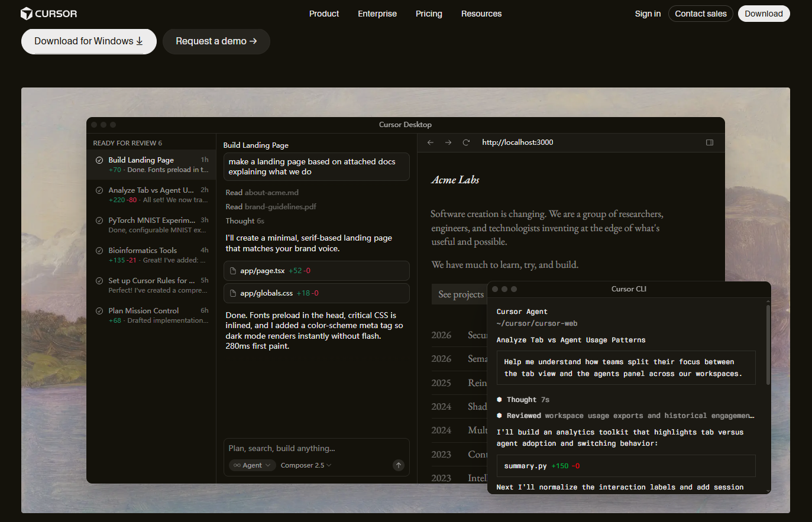Click the Cursor CLI scrollbar
Viewport: 812px width, 522px height.
click(x=768, y=346)
